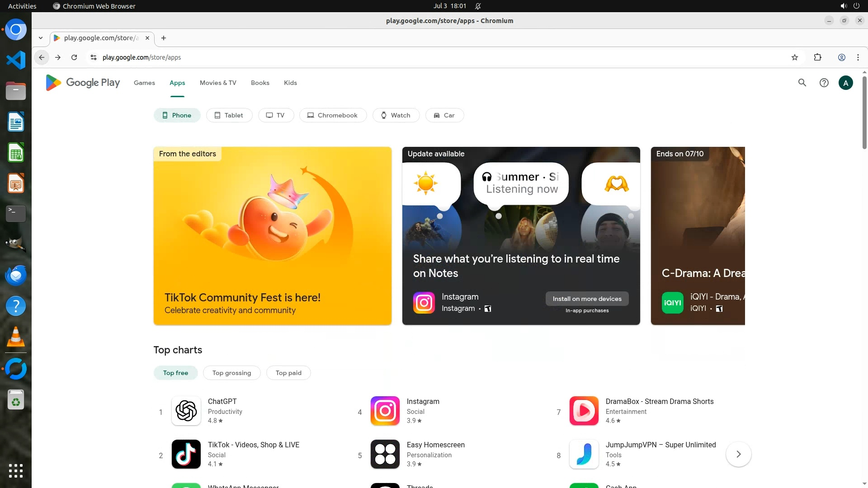Viewport: 868px width, 488px height.
Task: Open the Chromium three-dot menu
Action: [858, 57]
